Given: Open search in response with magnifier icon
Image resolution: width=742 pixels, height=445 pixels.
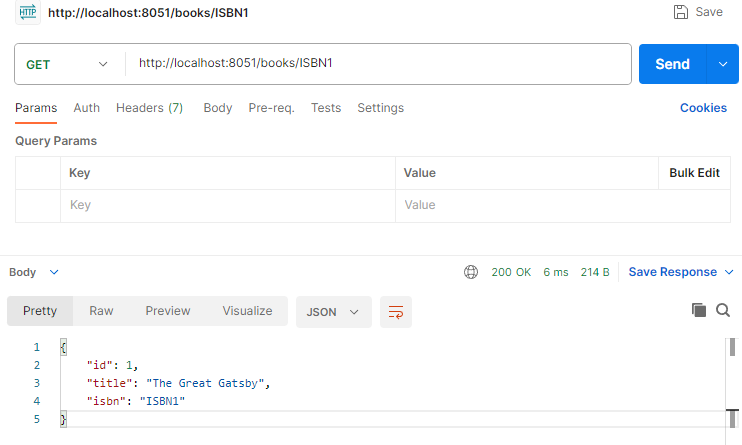Looking at the screenshot, I should tap(723, 310).
